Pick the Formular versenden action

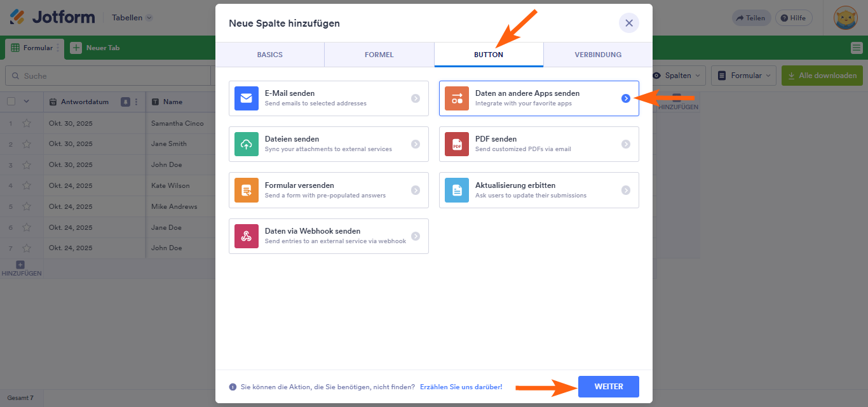tap(328, 190)
